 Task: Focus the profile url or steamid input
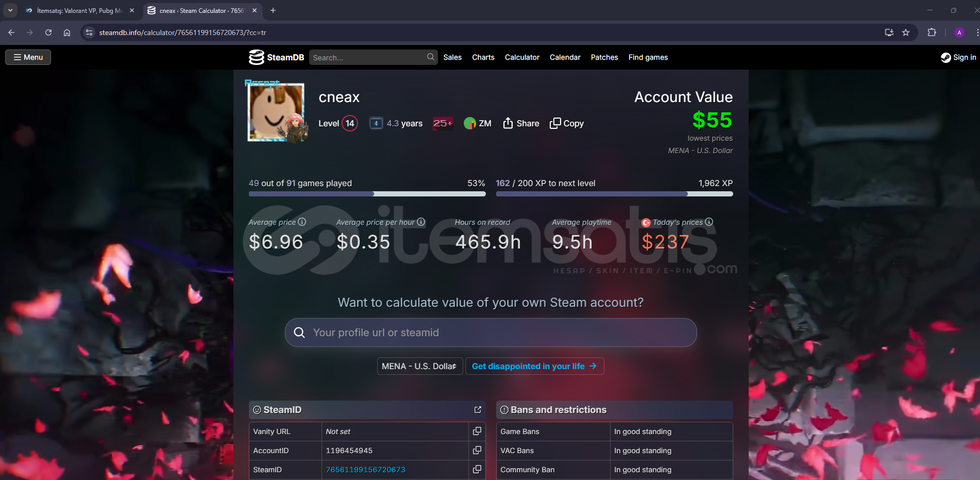(491, 333)
